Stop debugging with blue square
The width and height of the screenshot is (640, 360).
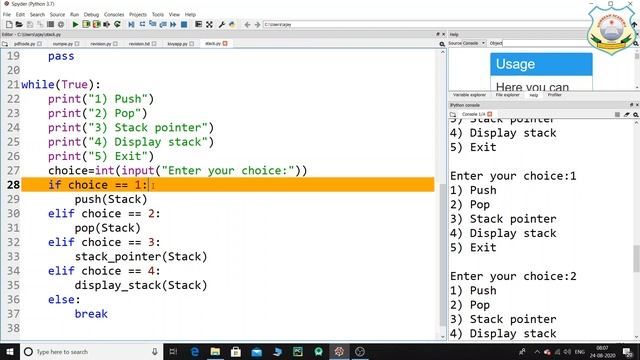184,24
